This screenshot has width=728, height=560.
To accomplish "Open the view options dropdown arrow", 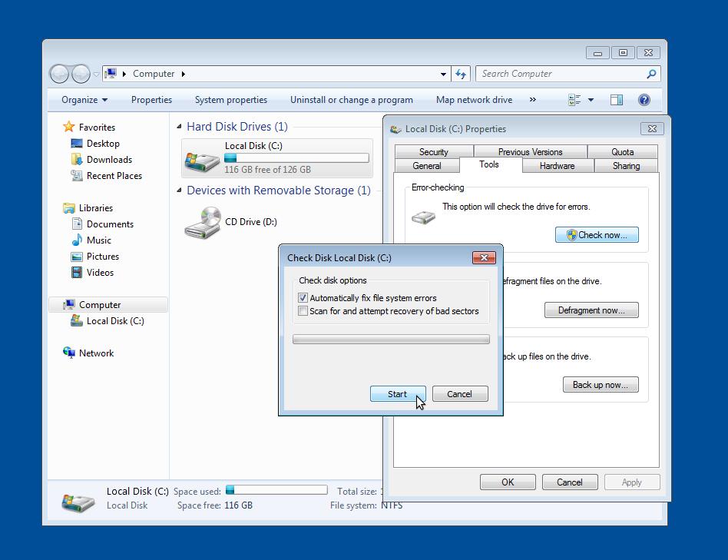I will pos(591,100).
